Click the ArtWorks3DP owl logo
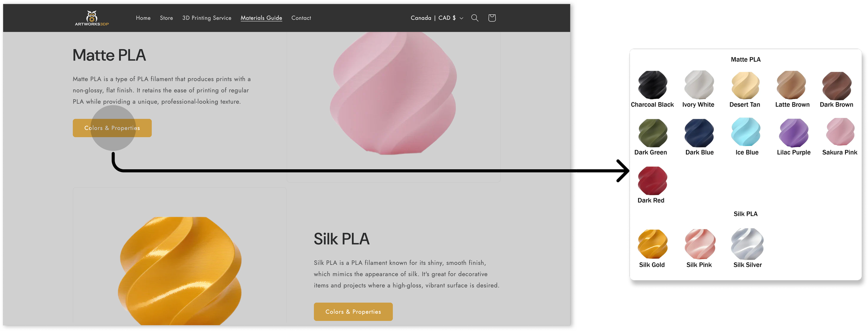This screenshot has width=868, height=331. 92,18
